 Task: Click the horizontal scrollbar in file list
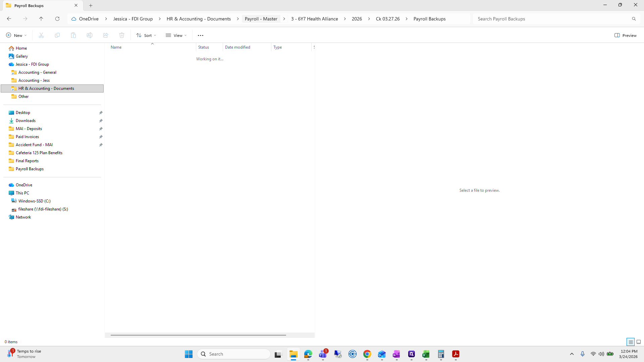click(198, 335)
